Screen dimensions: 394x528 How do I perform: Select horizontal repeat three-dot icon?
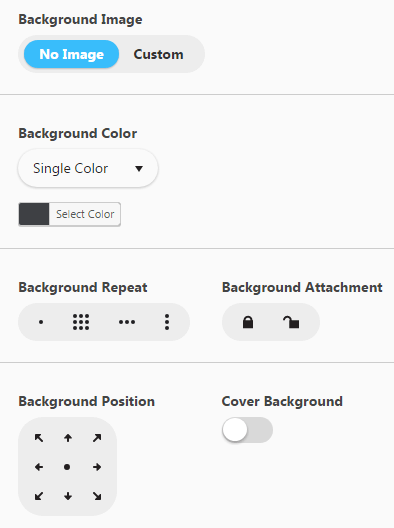pyautogui.click(x=127, y=322)
